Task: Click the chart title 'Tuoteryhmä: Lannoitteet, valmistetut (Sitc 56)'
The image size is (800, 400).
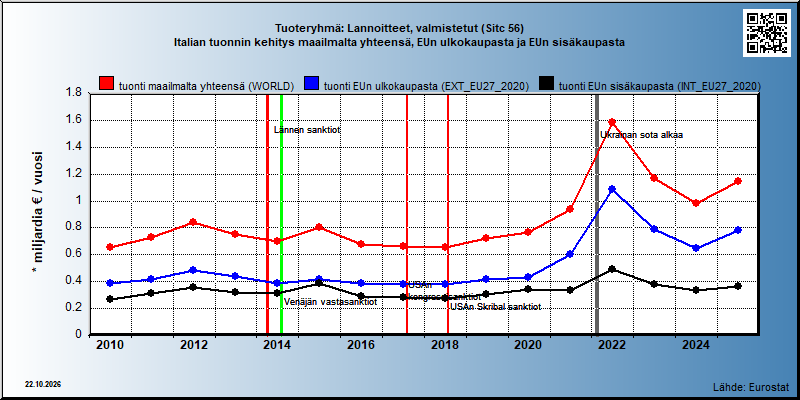Action: pyautogui.click(x=399, y=28)
